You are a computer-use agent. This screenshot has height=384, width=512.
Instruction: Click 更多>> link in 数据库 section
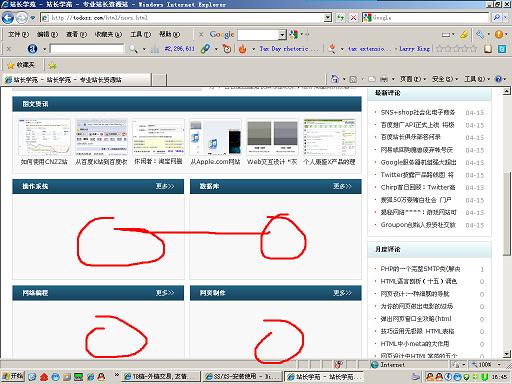point(342,186)
